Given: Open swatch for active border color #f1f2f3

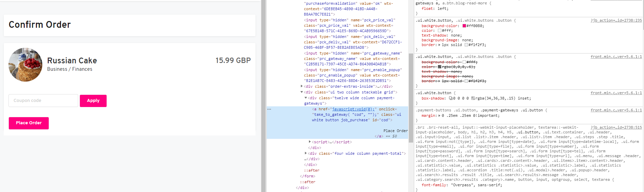Looking at the screenshot, I should tap(466, 45).
